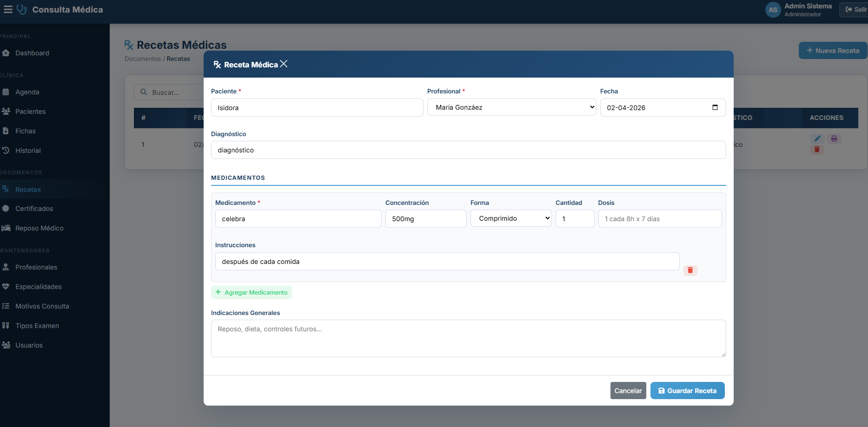Viewport: 868px width, 427px height.
Task: Click the AS user avatar
Action: click(773, 10)
